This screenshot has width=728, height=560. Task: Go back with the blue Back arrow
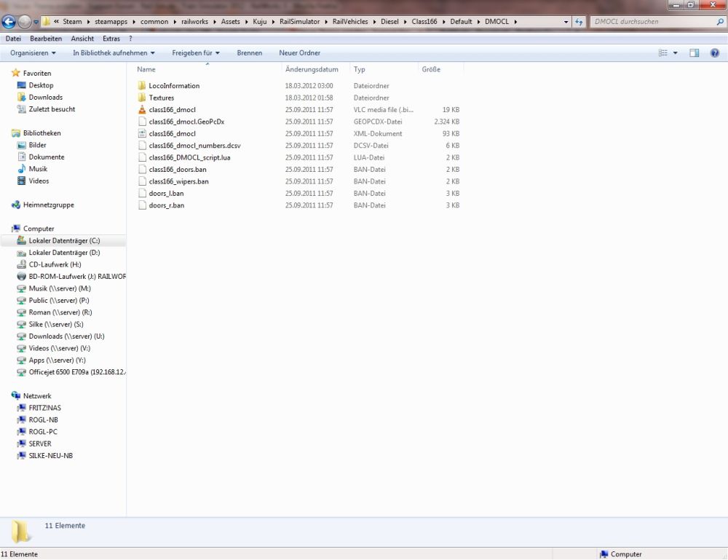click(9, 21)
